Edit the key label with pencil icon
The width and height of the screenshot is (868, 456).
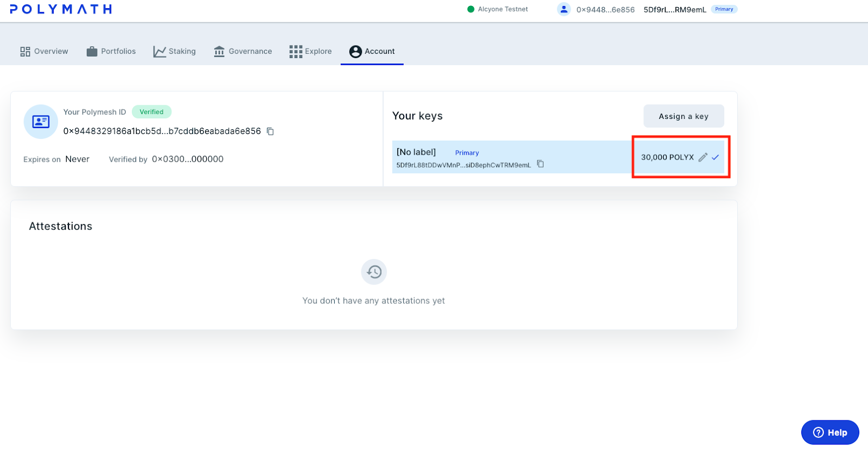703,157
